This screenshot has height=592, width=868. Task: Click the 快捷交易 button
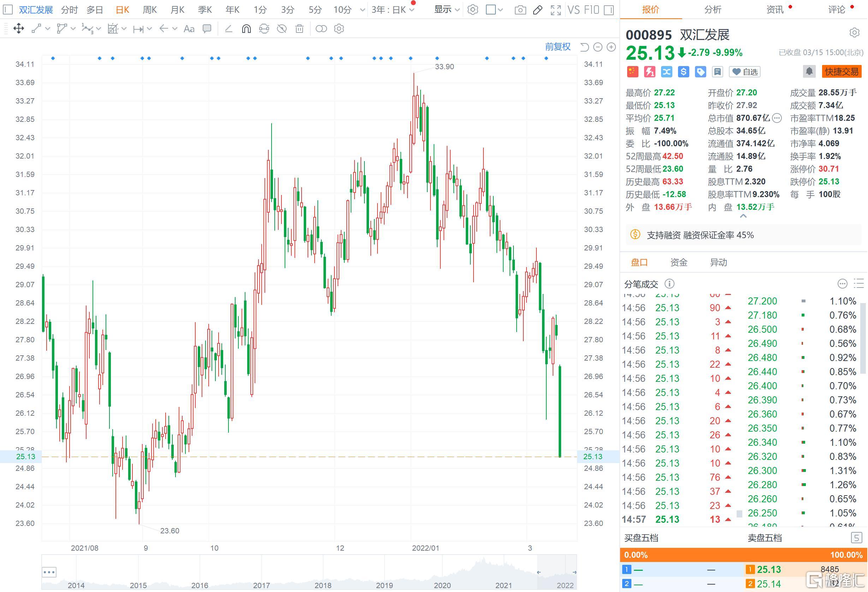[x=841, y=71]
